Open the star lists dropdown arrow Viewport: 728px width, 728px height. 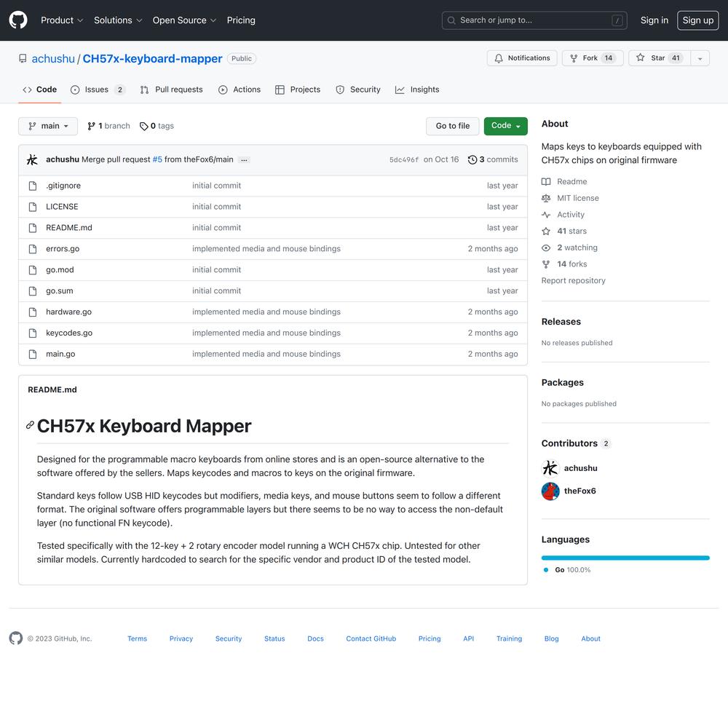[x=700, y=58]
